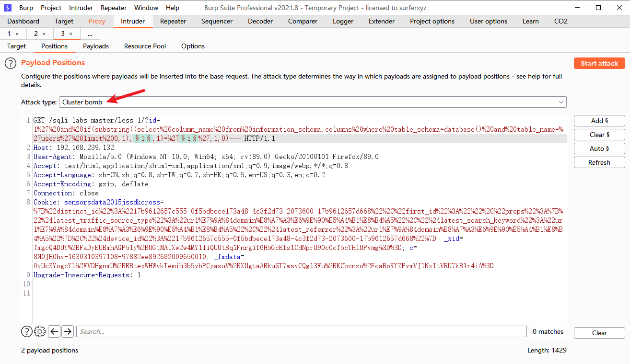Open search settings gear icon
This screenshot has height=364, width=630.
click(x=40, y=331)
